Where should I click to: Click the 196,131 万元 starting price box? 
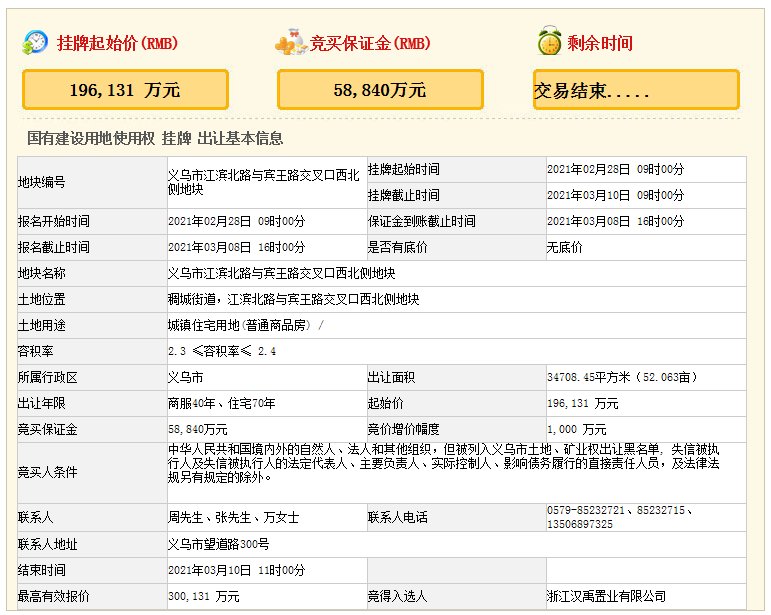pyautogui.click(x=125, y=89)
